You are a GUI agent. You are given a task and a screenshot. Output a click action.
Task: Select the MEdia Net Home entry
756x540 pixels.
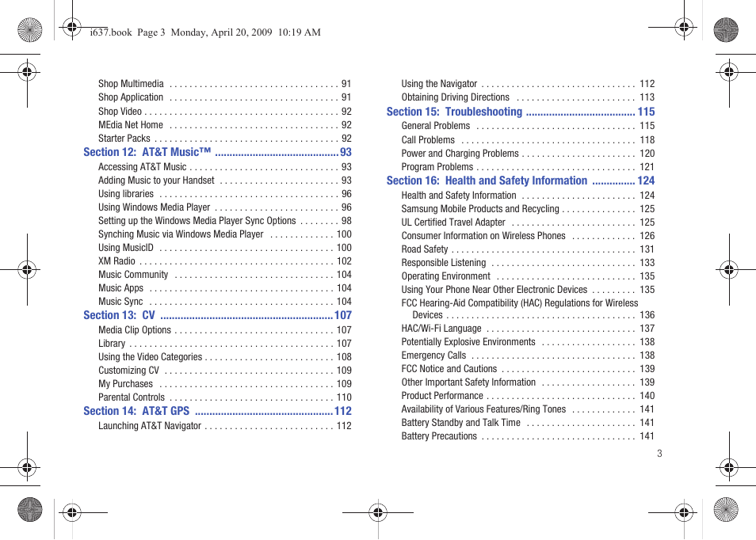coord(225,125)
